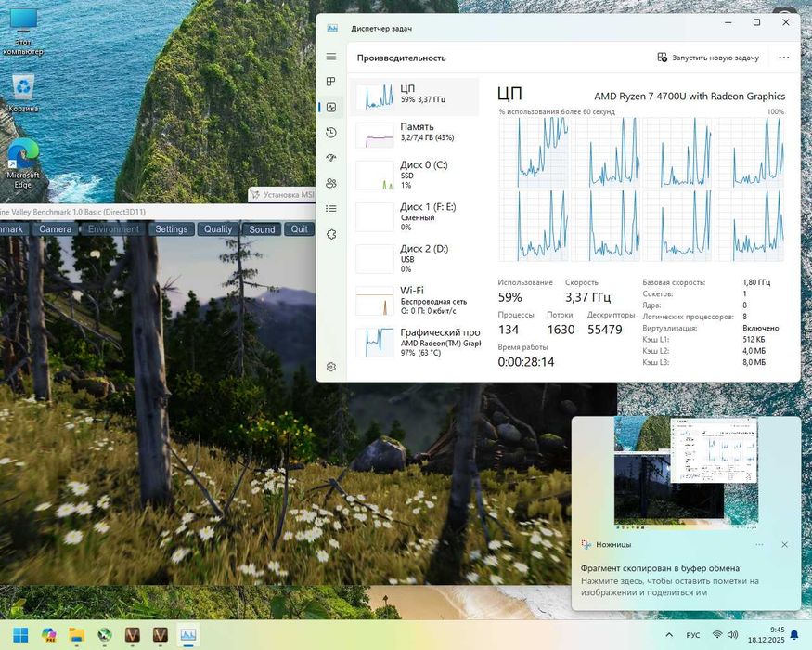Open Task Manager settings gear
Image resolution: width=812 pixels, height=650 pixels.
[x=331, y=367]
